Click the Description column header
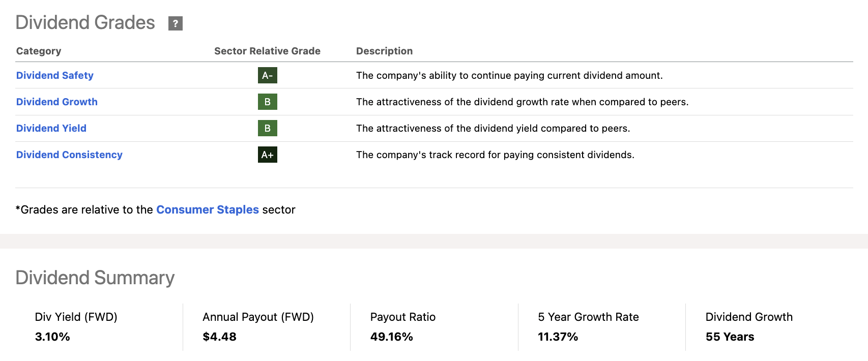 coord(384,51)
